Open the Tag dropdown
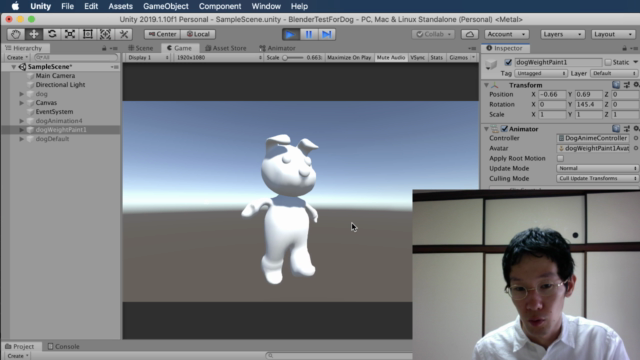The image size is (640, 360). click(540, 73)
